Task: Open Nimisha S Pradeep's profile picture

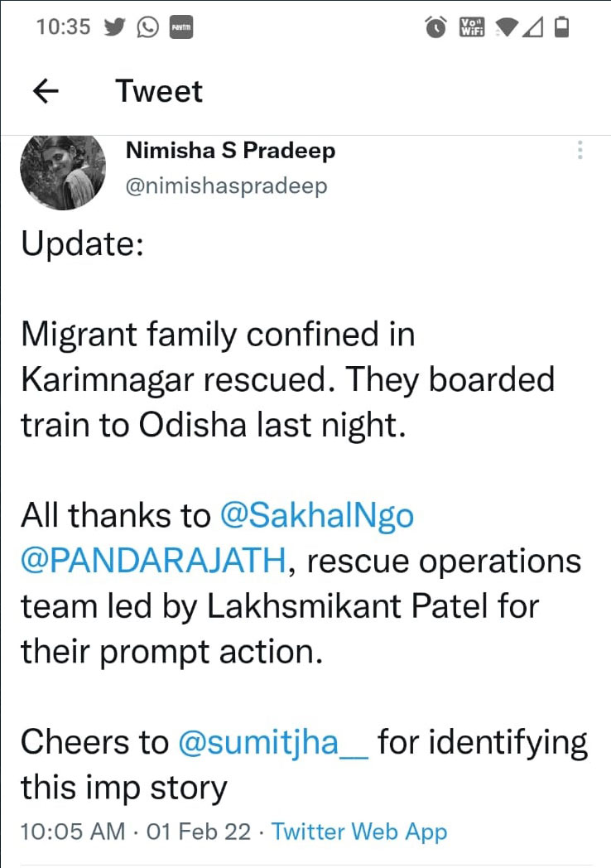Action: 63,171
